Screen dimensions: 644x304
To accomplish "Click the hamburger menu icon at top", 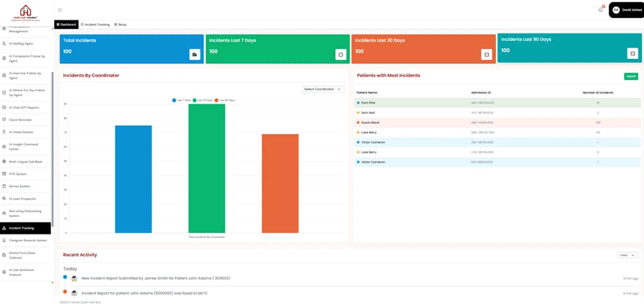I will 60,10.
